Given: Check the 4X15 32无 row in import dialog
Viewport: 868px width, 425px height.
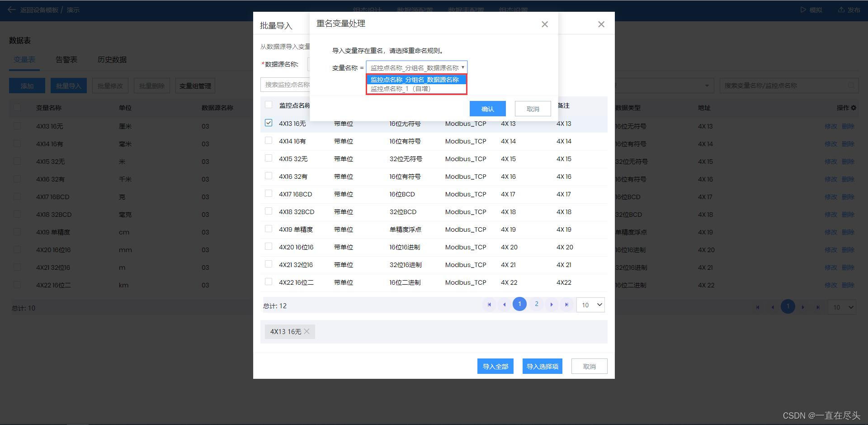Looking at the screenshot, I should coord(269,158).
